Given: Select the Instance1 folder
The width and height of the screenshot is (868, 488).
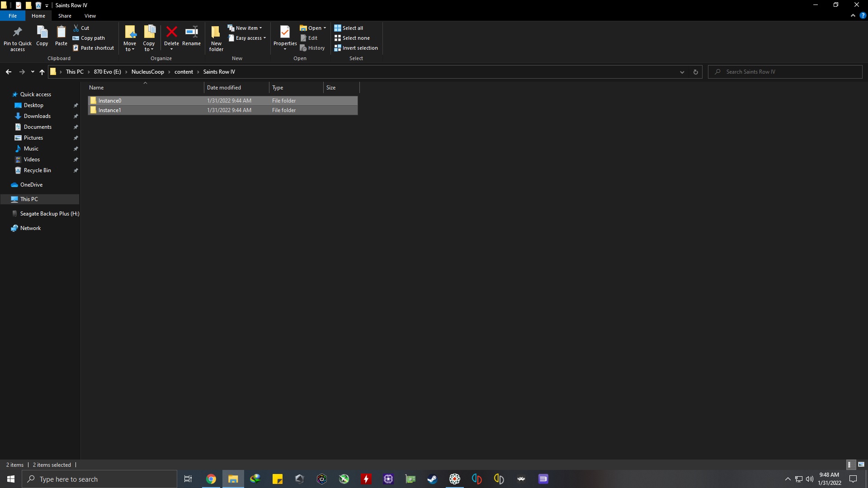Looking at the screenshot, I should pos(223,110).
